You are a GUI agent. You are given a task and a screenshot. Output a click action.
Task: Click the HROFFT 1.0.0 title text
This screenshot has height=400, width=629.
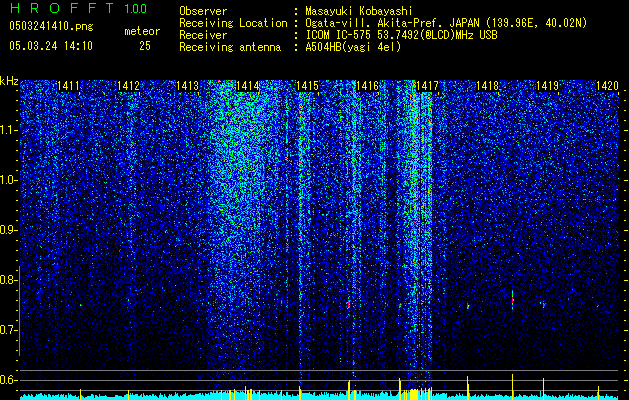[x=78, y=8]
